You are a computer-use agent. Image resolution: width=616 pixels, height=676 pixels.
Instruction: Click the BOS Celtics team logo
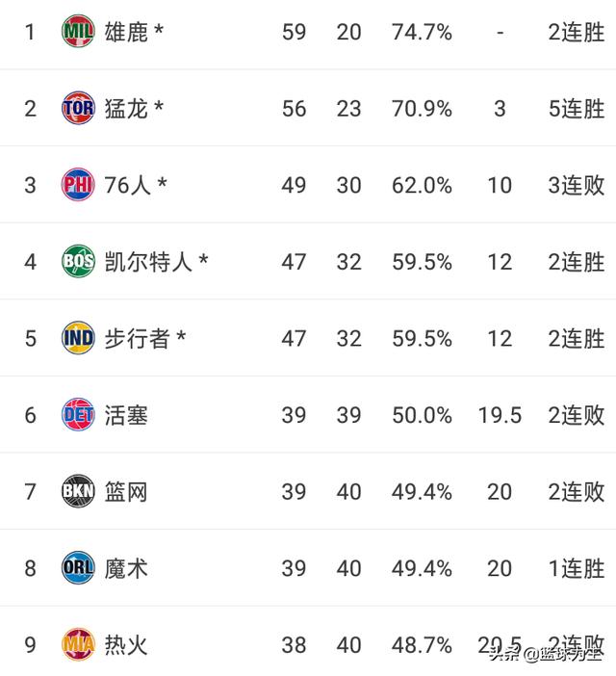tap(78, 261)
